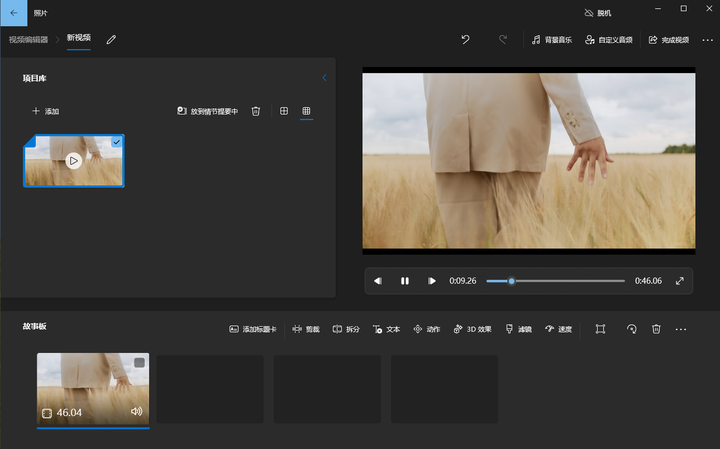Redo the last undone edit
Viewport: 720px width, 449px height.
pos(503,40)
